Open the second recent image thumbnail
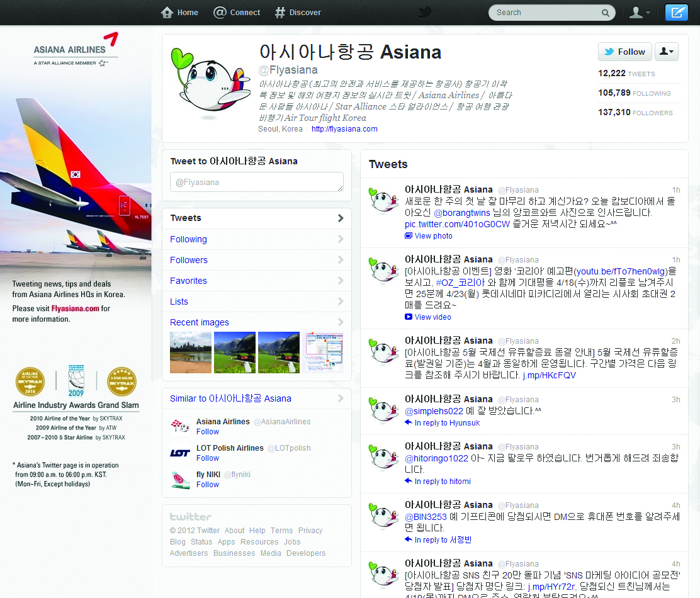 coord(235,353)
